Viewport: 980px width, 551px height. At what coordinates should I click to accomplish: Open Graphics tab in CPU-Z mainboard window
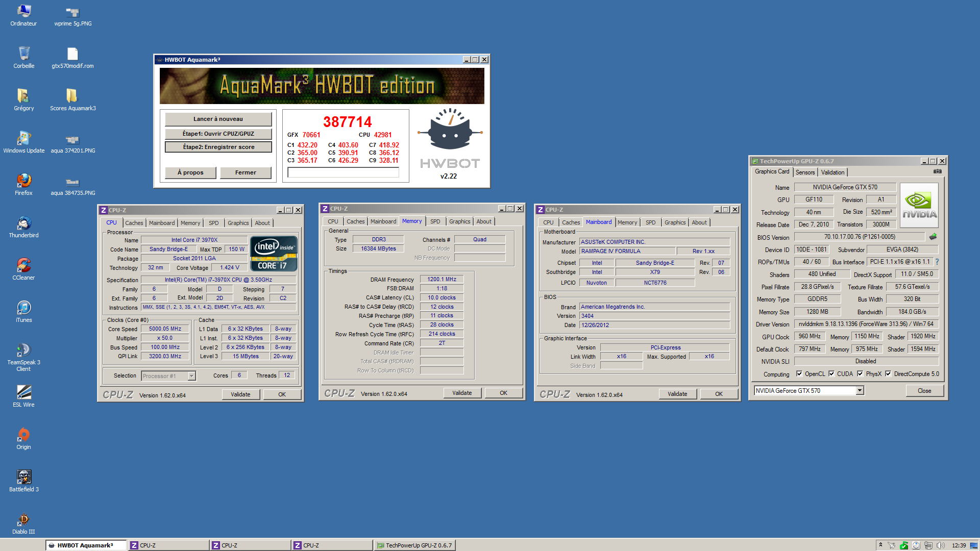(x=675, y=222)
